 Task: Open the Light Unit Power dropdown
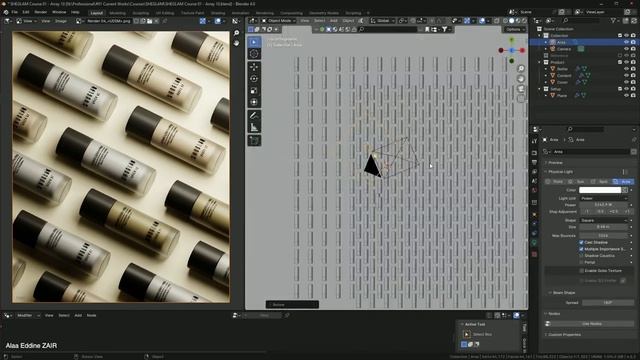click(604, 198)
